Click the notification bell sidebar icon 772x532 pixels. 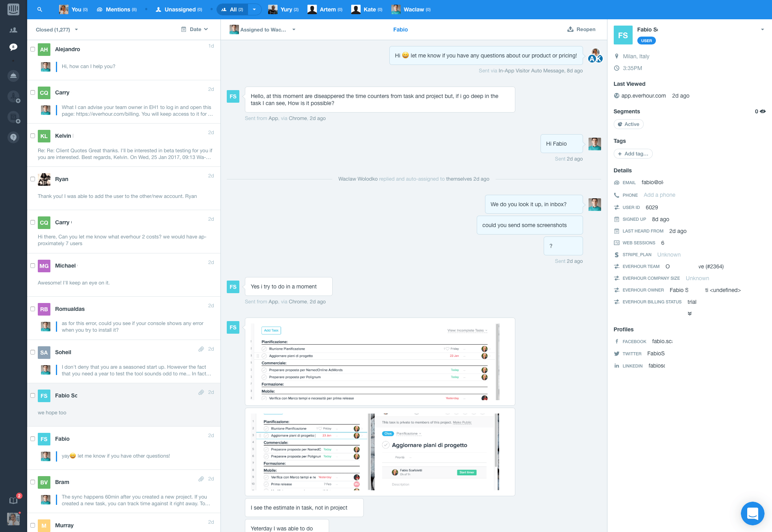pyautogui.click(x=13, y=76)
